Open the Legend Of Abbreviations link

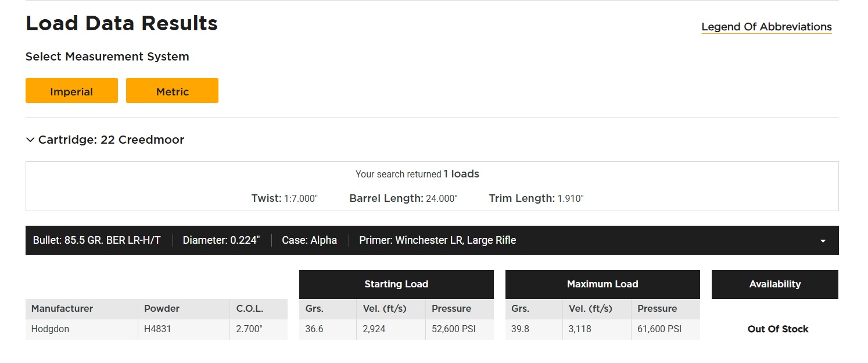766,27
